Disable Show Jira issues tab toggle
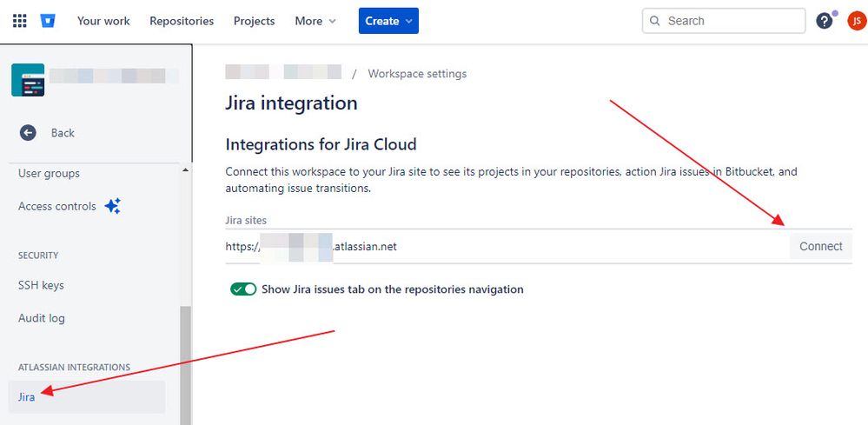Viewport: 868px width, 425px height. (243, 289)
